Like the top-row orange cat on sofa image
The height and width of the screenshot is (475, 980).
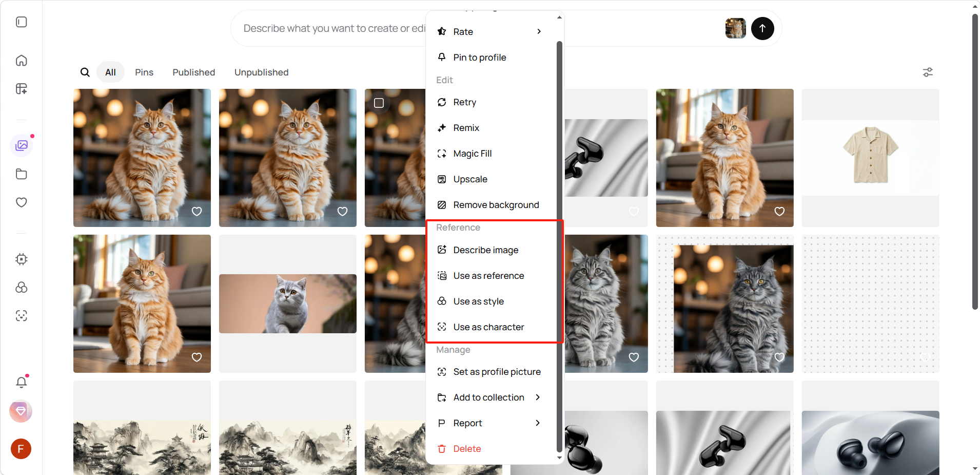[780, 212]
